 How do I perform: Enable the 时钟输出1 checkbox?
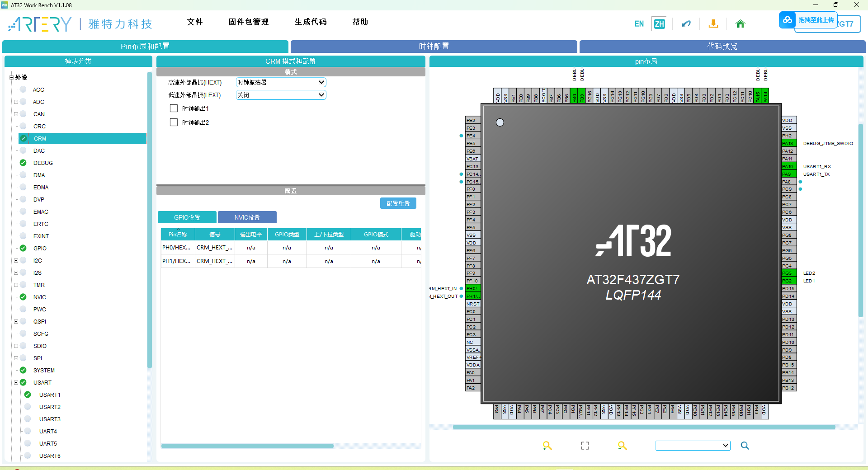pos(174,108)
